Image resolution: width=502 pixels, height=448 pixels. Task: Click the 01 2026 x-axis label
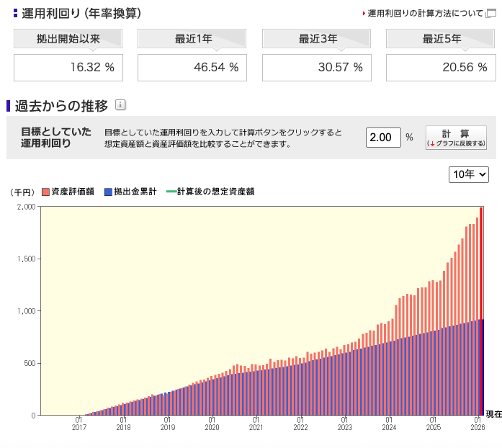point(478,424)
